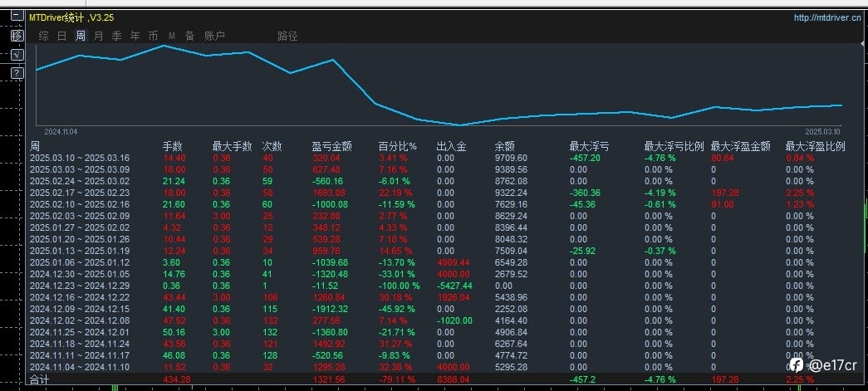Click the chart end date 2025.03.10
Screen dimensions: 868x391
click(x=822, y=132)
